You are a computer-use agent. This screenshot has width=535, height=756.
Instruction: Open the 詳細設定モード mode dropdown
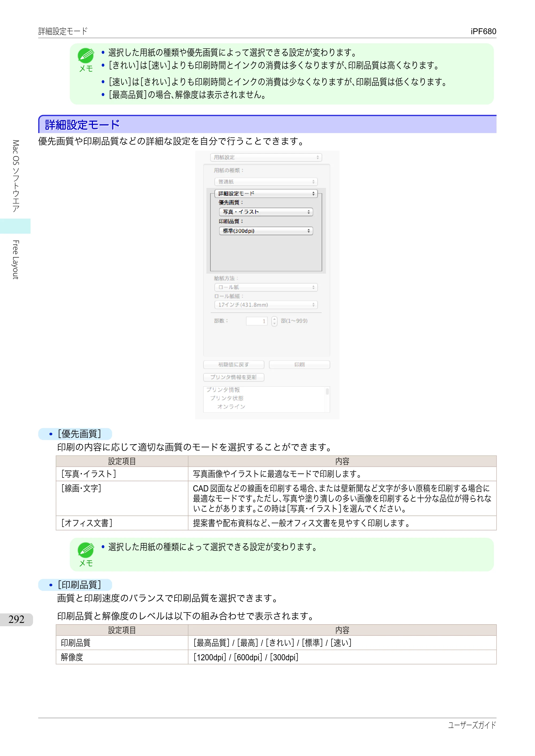(x=266, y=193)
